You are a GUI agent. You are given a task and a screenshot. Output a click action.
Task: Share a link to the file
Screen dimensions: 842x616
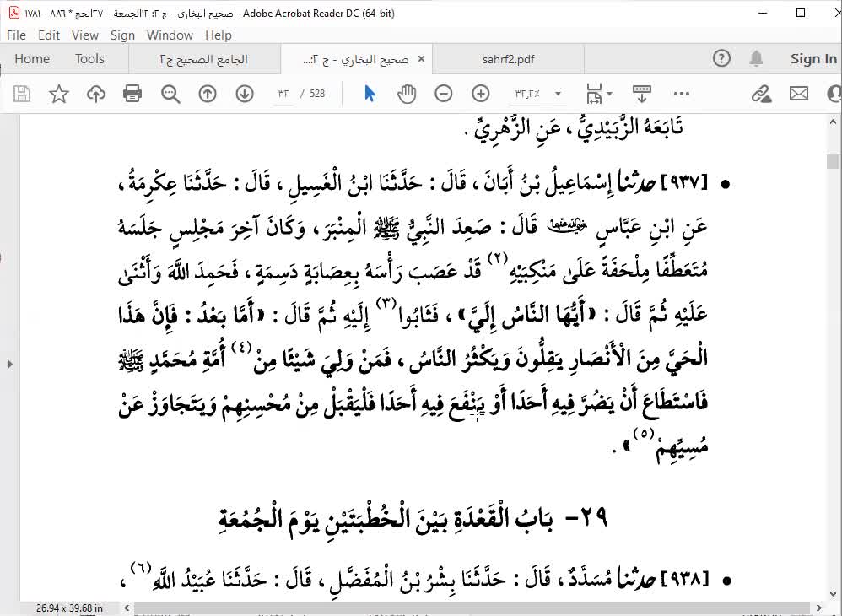pyautogui.click(x=761, y=94)
